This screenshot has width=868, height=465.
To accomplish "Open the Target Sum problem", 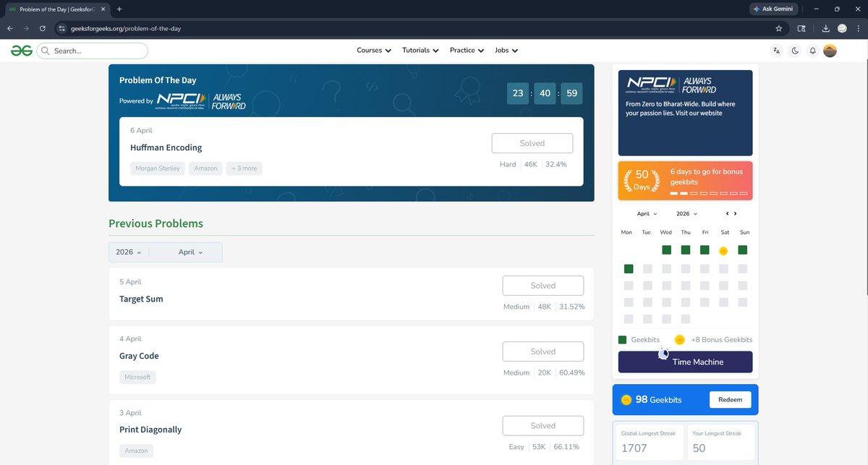I will tap(141, 299).
